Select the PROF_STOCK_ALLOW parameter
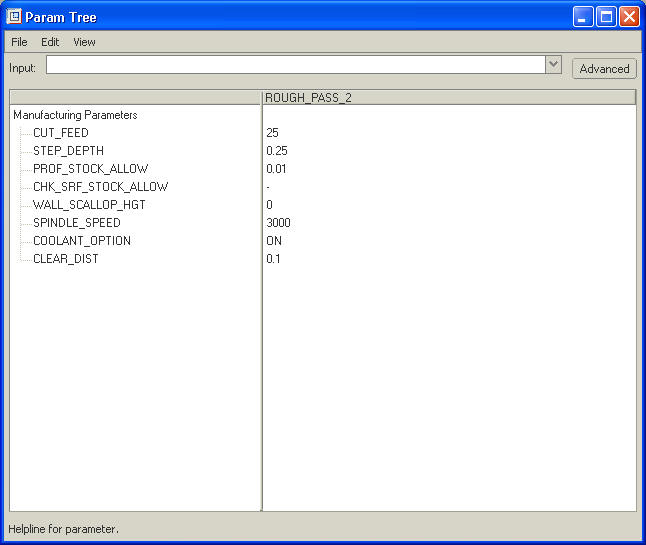 point(90,169)
